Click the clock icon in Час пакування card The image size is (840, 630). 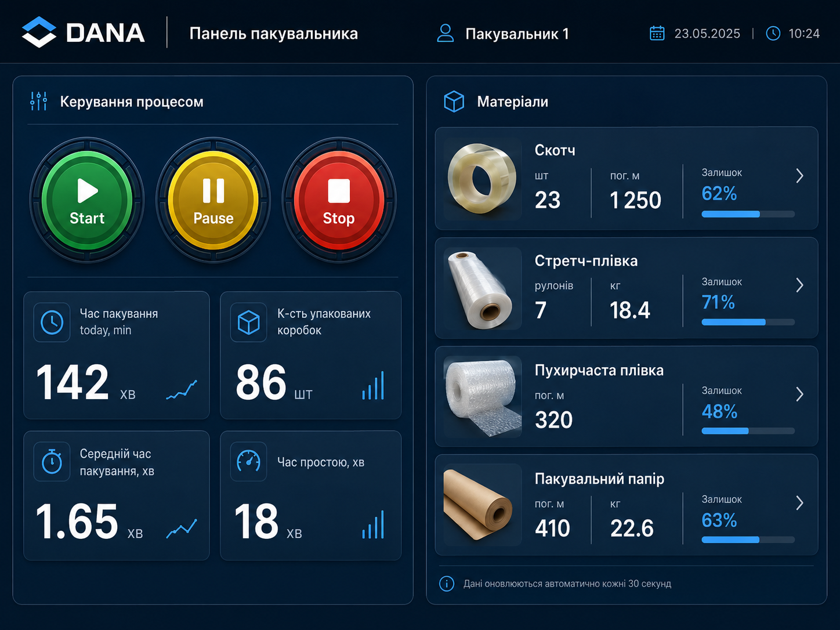pos(52,322)
